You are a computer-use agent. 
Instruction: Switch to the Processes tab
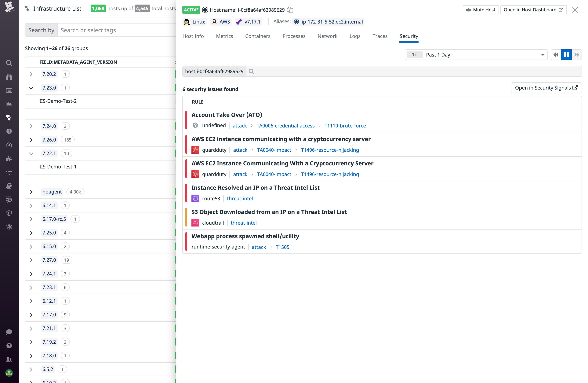(294, 36)
